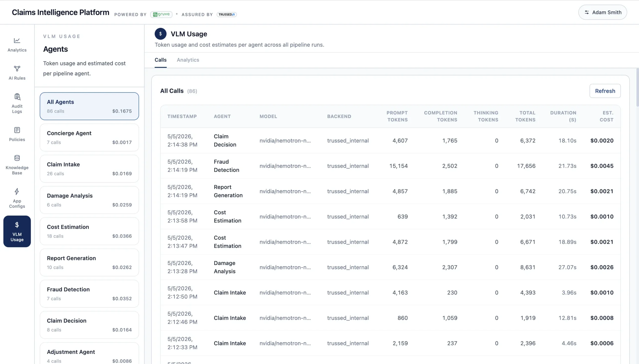Select the VLM Usage dollar icon
Viewport: 639px width, 364px height.
click(x=17, y=231)
